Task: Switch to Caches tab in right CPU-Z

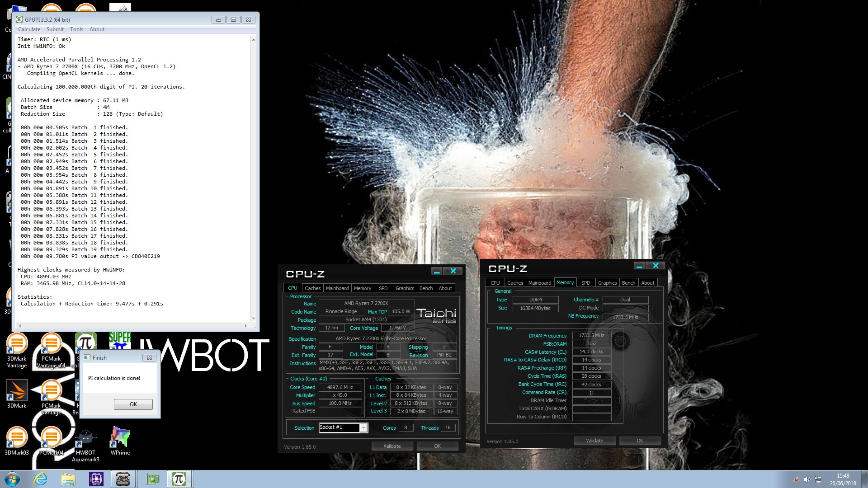Action: point(515,283)
